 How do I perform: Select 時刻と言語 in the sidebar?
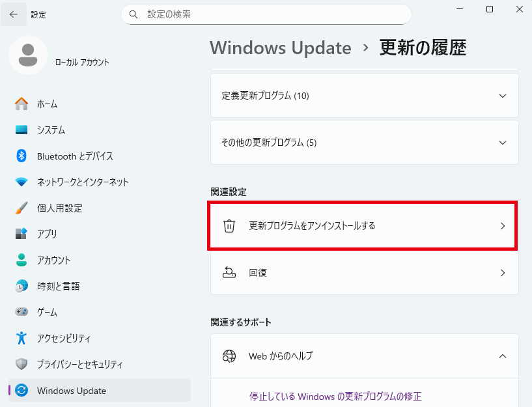click(x=59, y=287)
